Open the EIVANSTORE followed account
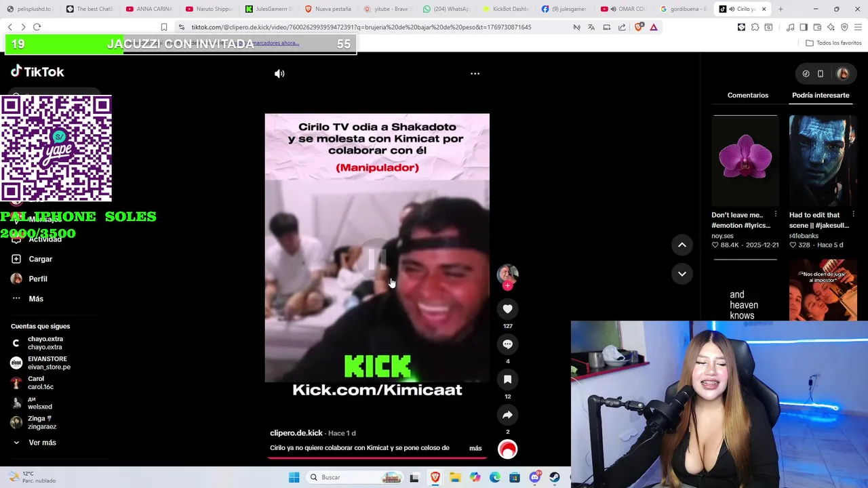The width and height of the screenshot is (868, 488). point(41,363)
